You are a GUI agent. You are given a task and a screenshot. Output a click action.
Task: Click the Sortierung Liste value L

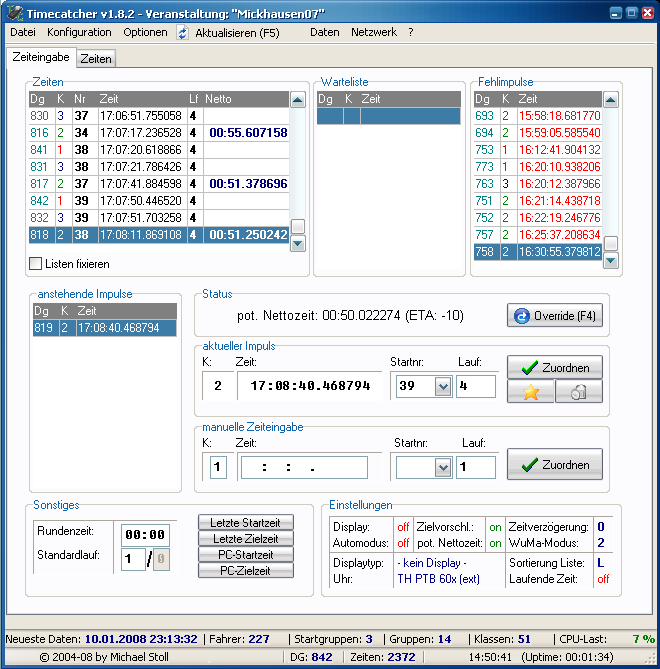tap(601, 563)
